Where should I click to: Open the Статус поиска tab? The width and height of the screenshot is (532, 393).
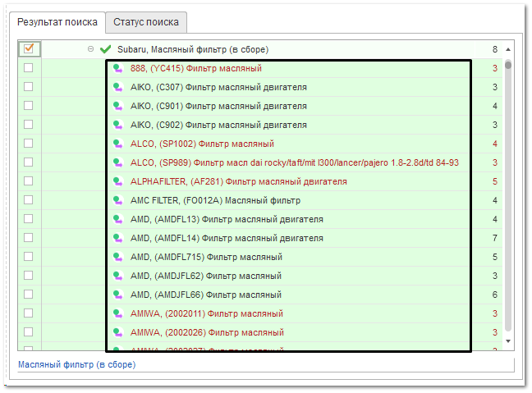pos(146,22)
